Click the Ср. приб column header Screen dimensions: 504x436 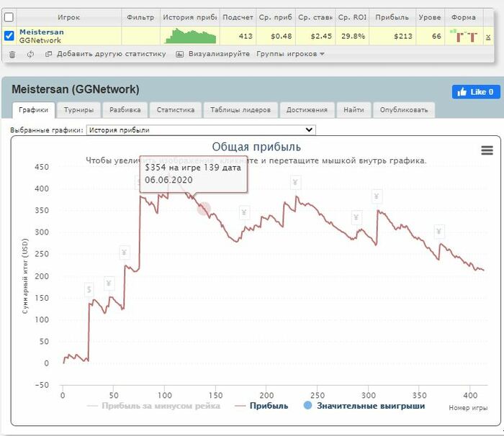point(276,17)
